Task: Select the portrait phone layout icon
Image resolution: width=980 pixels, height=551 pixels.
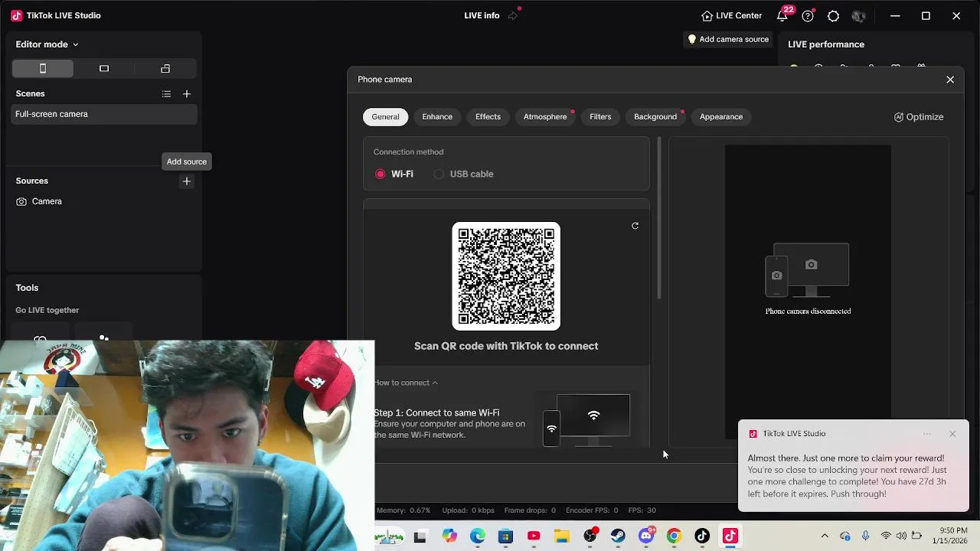Action: pyautogui.click(x=43, y=69)
